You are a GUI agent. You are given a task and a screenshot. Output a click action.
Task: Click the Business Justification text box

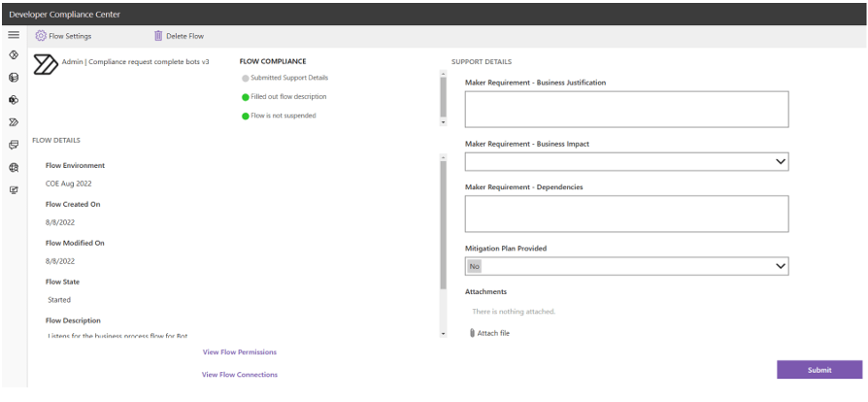pos(626,110)
